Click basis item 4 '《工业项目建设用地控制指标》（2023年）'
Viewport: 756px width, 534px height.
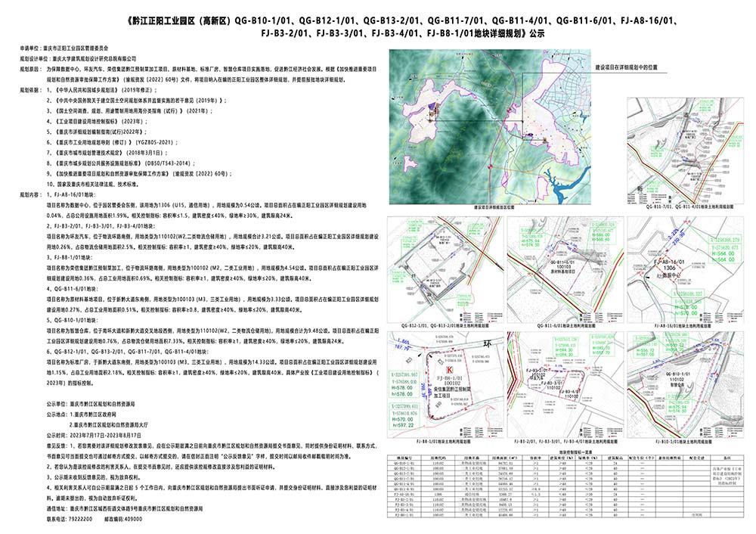[97, 122]
